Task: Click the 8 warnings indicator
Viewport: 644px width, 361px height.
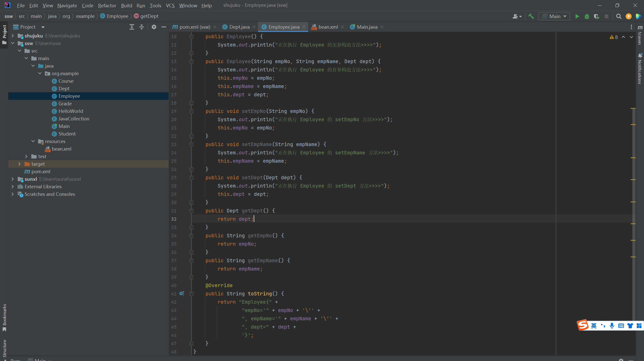Action: [x=614, y=37]
